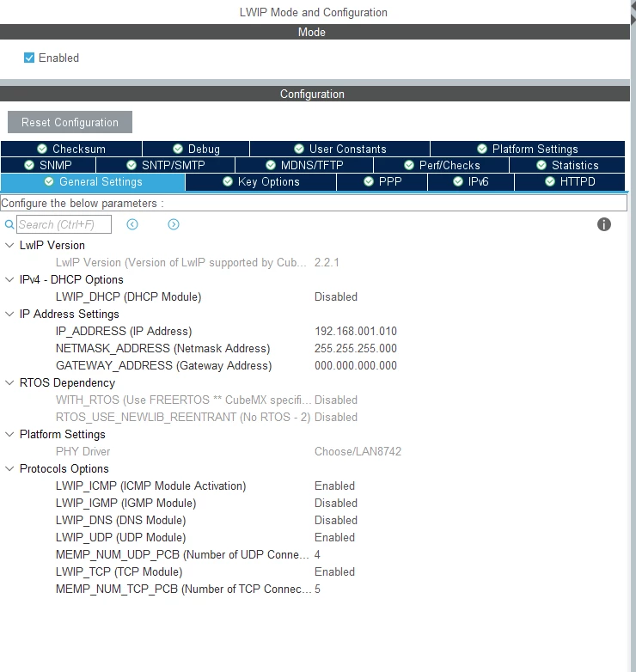
Task: Select the PHY Driver row label
Action: point(83,451)
